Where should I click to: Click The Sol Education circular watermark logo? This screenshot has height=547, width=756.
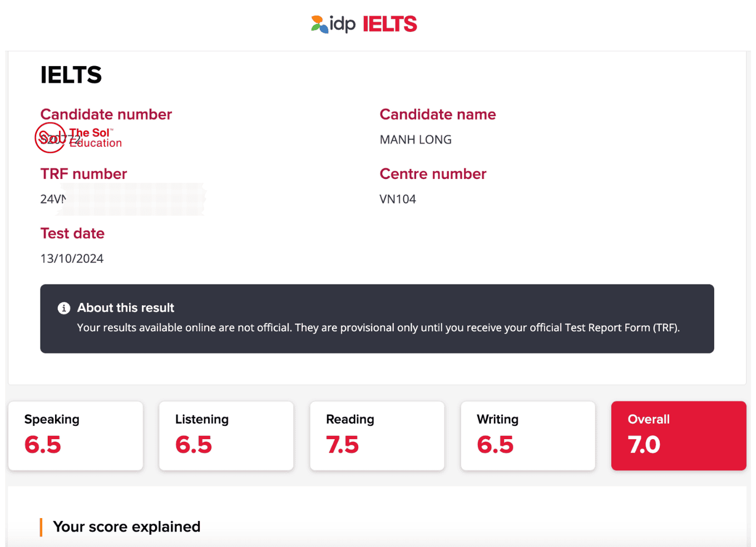[50, 138]
